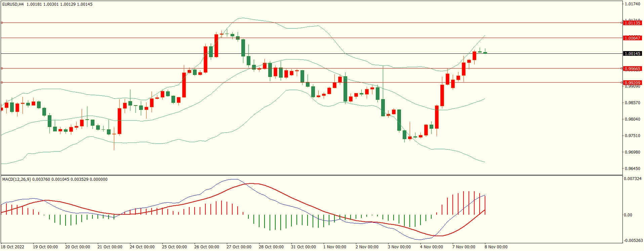644x251 pixels.
Task: Click the 0.98570 price scale value
Action: [x=632, y=103]
